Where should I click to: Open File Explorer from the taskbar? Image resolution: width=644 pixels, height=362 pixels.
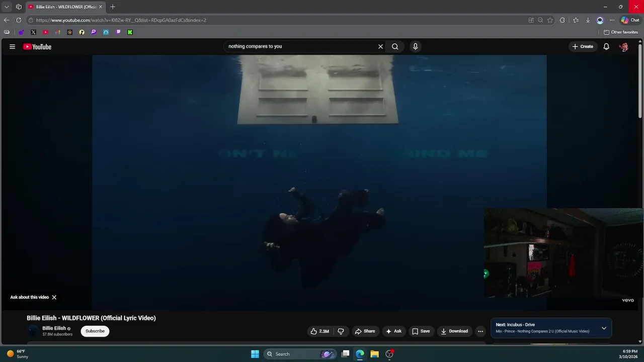[374, 354]
